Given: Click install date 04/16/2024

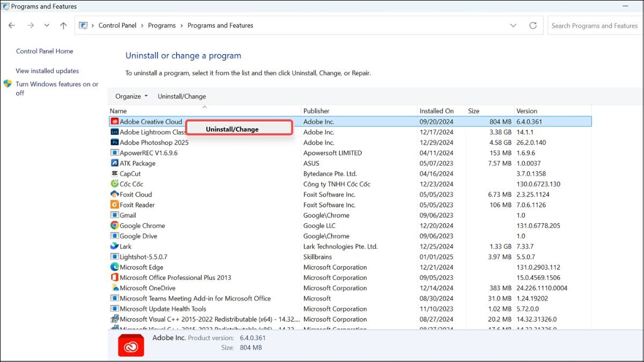Looking at the screenshot, I should pyautogui.click(x=436, y=174).
